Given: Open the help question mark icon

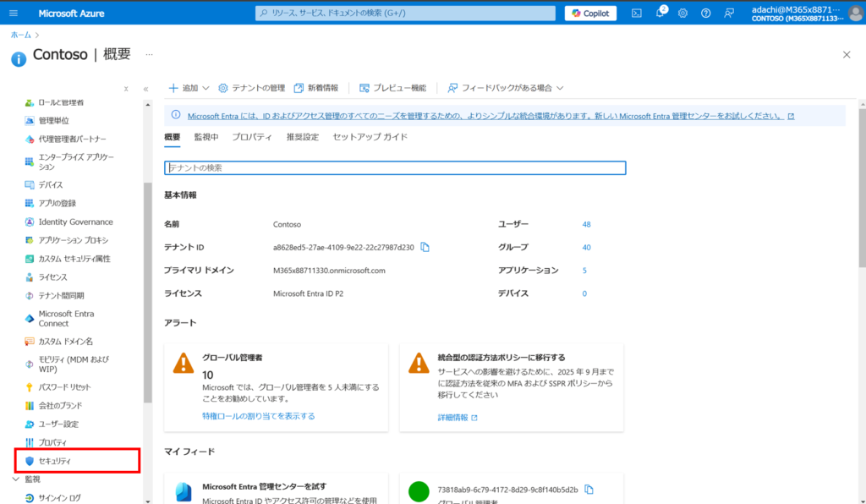Looking at the screenshot, I should click(706, 14).
